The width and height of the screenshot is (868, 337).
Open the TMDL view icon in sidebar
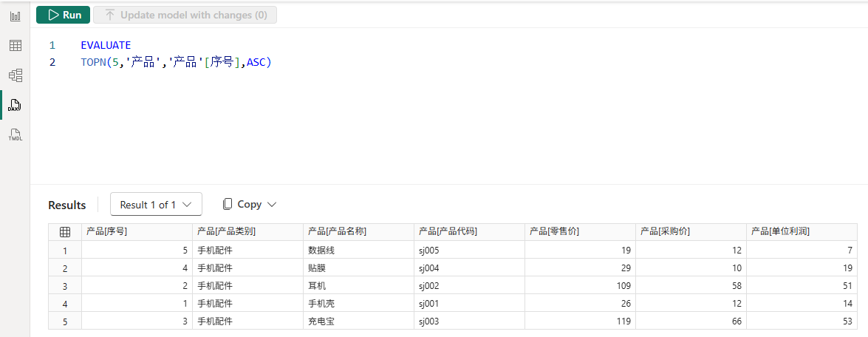(x=15, y=135)
